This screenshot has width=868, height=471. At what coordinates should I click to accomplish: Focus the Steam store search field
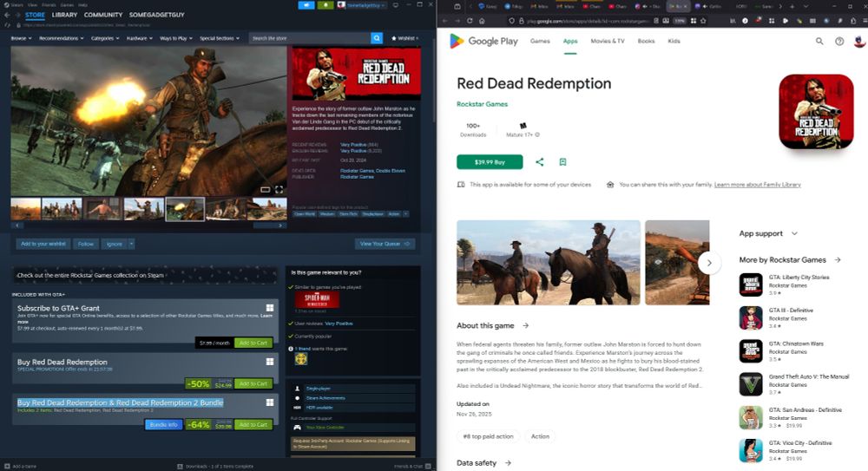(x=310, y=38)
